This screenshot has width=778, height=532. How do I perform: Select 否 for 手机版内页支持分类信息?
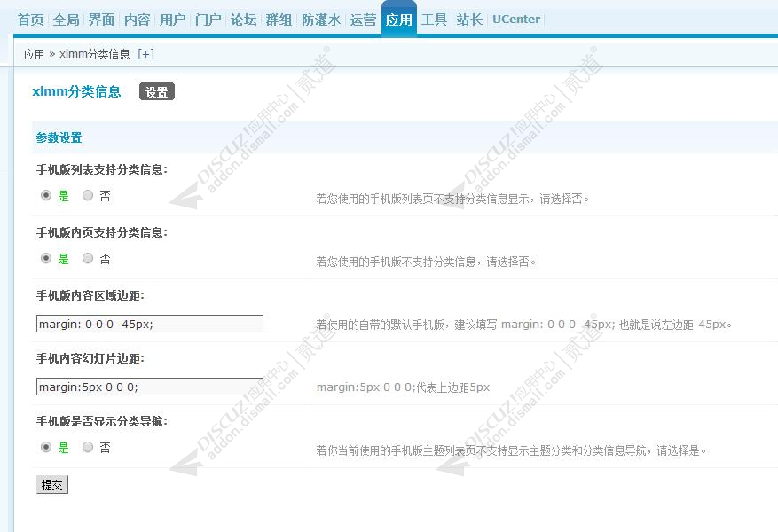pos(88,258)
